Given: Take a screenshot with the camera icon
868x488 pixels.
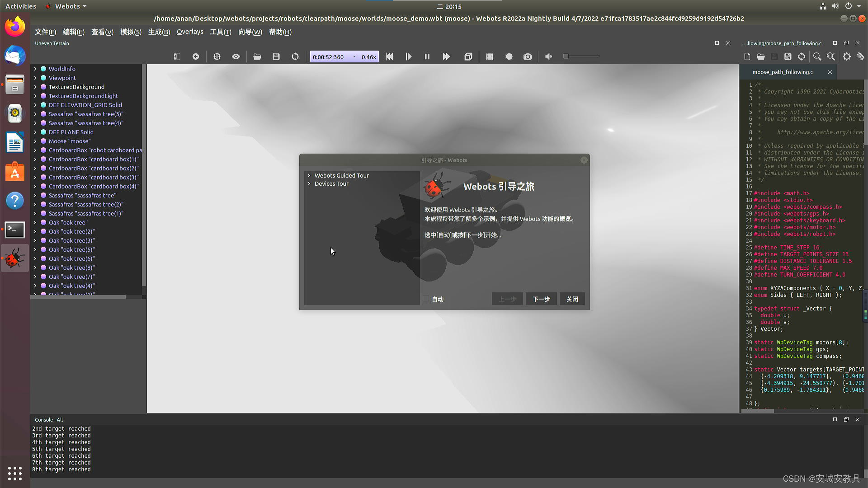Looking at the screenshot, I should [x=528, y=56].
